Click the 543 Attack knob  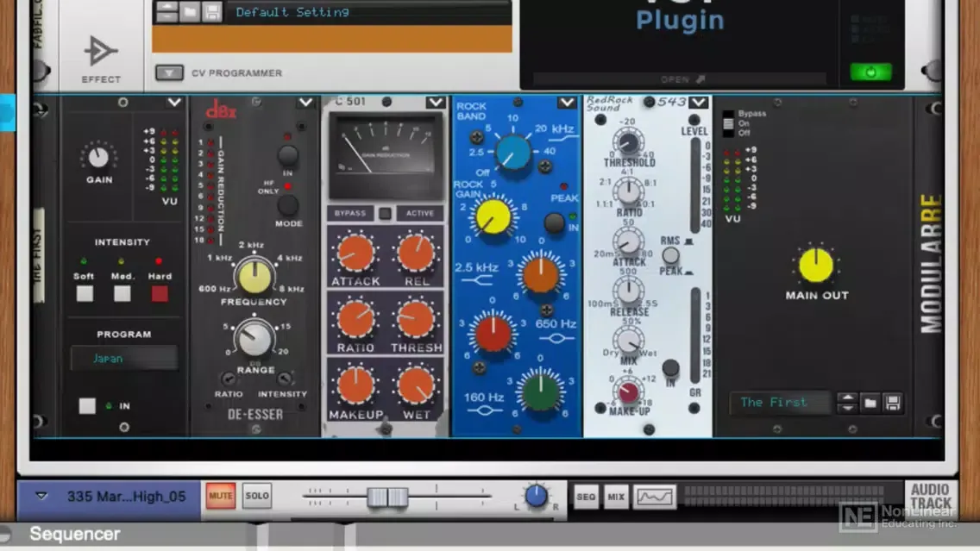point(627,241)
